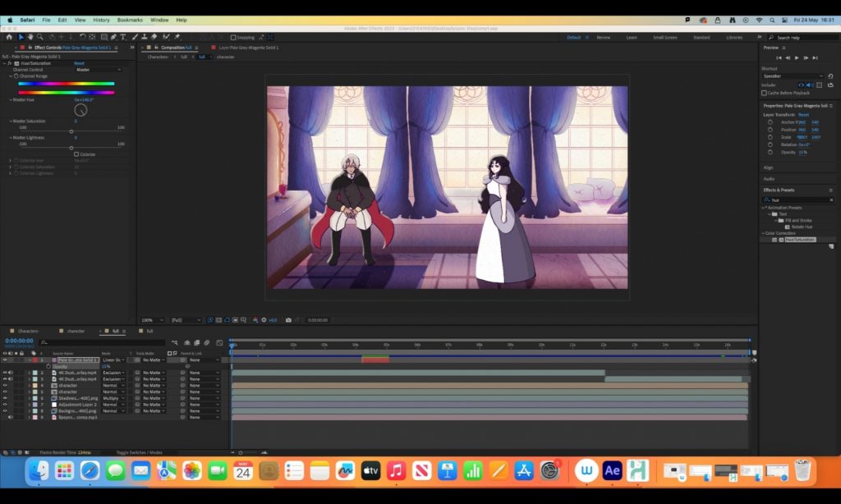The height and width of the screenshot is (504, 841).
Task: Open the Multiply blend mode dropdown
Action: click(x=113, y=398)
